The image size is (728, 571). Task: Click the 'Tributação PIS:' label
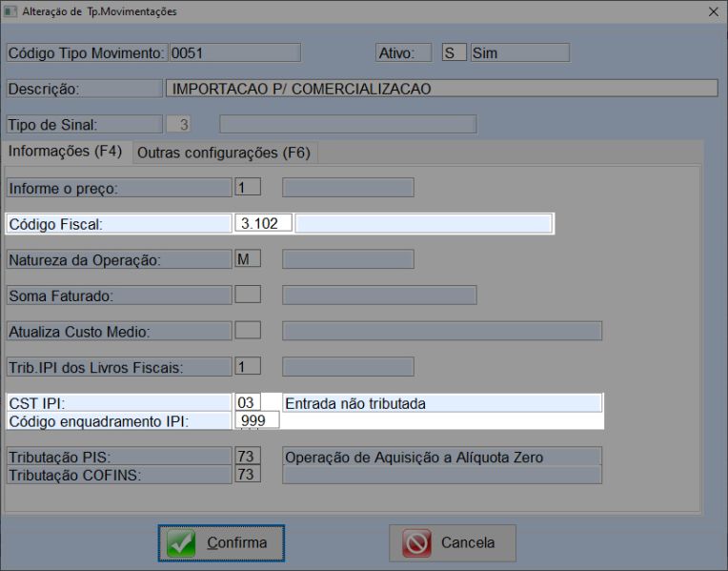pyautogui.click(x=119, y=457)
